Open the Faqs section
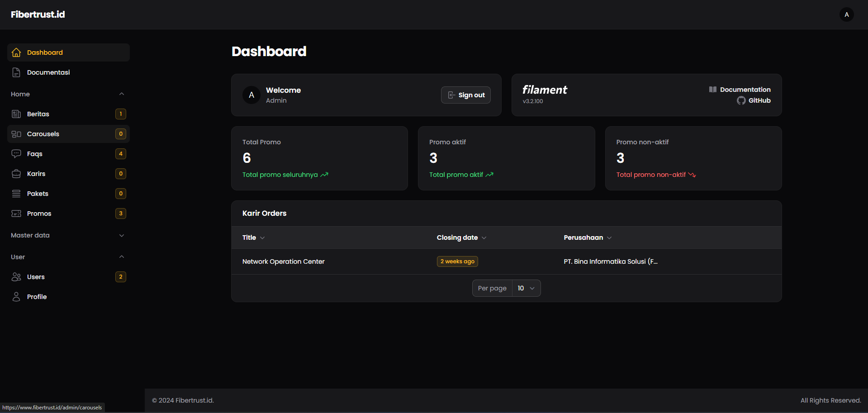Viewport: 868px width, 413px height. (x=68, y=154)
